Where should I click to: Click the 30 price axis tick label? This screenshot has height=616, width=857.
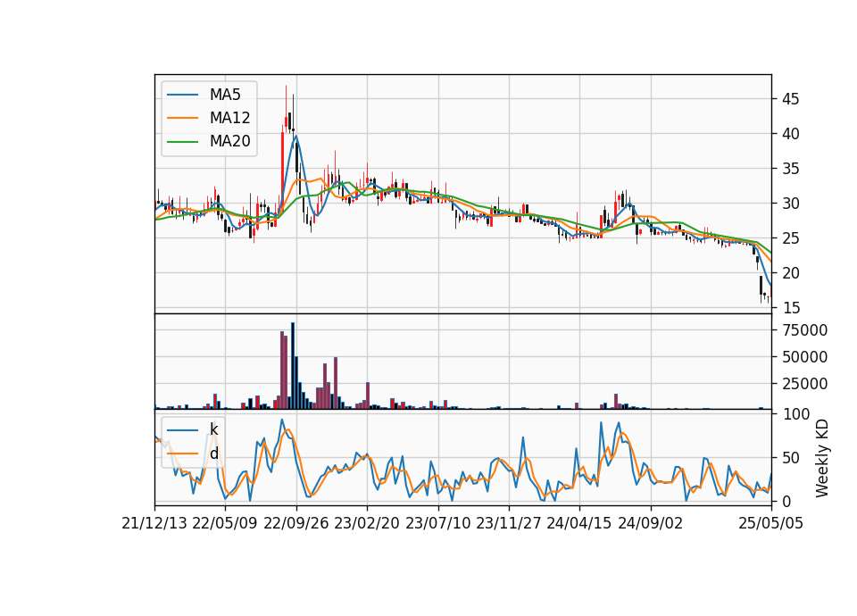coord(791,204)
